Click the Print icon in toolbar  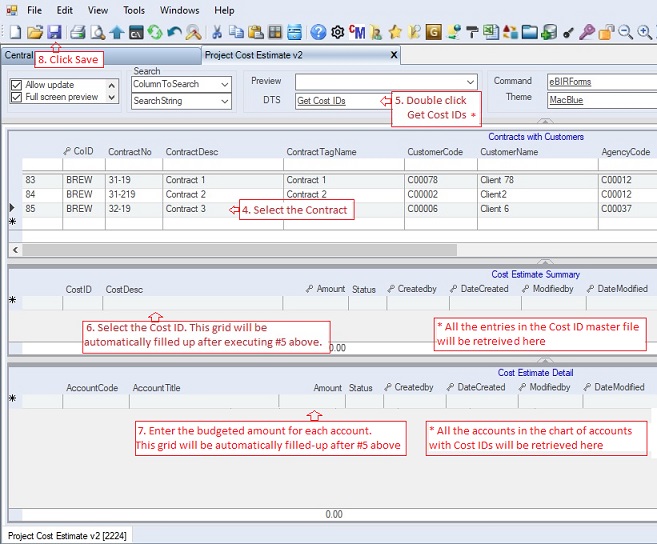pyautogui.click(x=78, y=32)
